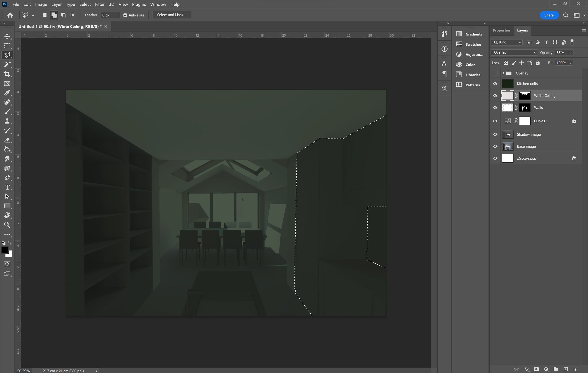Open the Gradients panel
The image size is (588, 373).
[469, 34]
